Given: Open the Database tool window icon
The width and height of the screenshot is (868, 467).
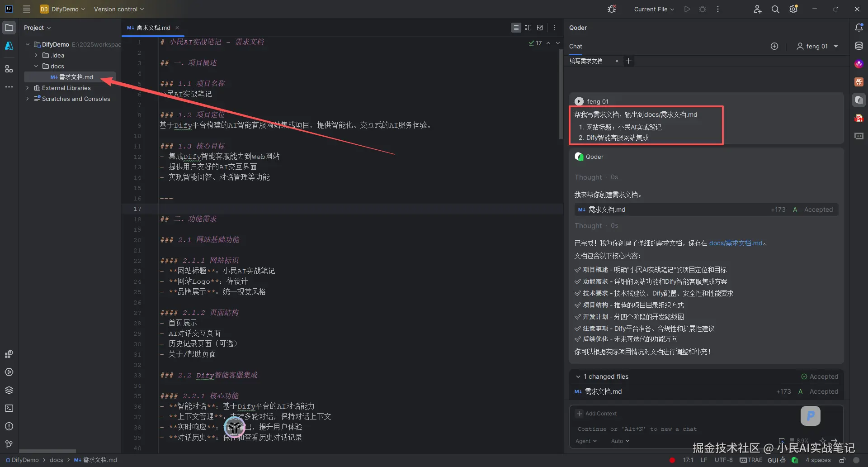Looking at the screenshot, I should coord(859,46).
